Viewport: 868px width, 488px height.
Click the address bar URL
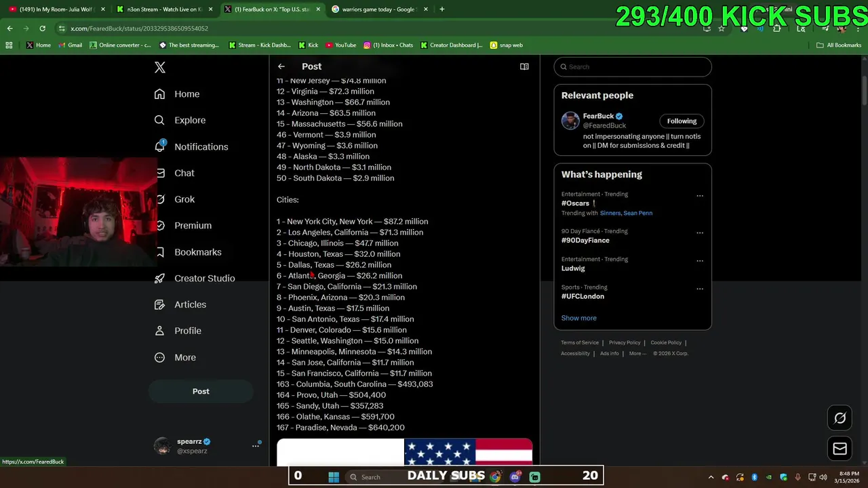pyautogui.click(x=139, y=28)
